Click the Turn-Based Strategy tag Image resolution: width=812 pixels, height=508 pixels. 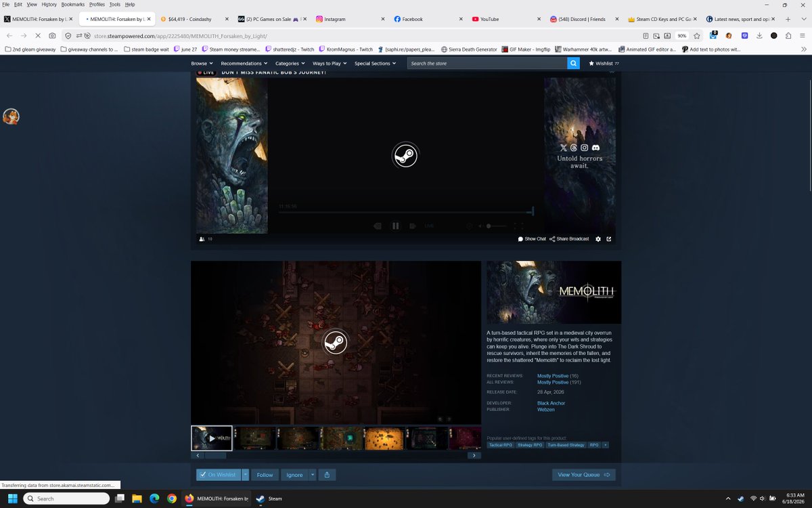pyautogui.click(x=566, y=445)
